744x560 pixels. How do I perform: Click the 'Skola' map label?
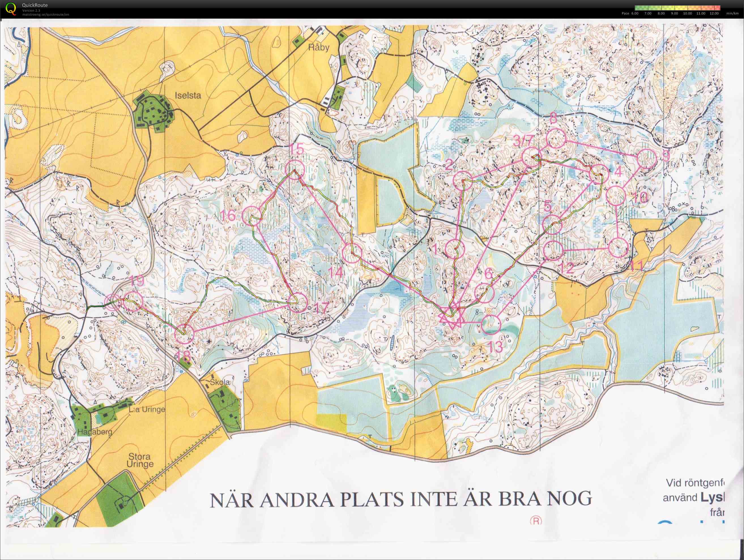pos(220,382)
